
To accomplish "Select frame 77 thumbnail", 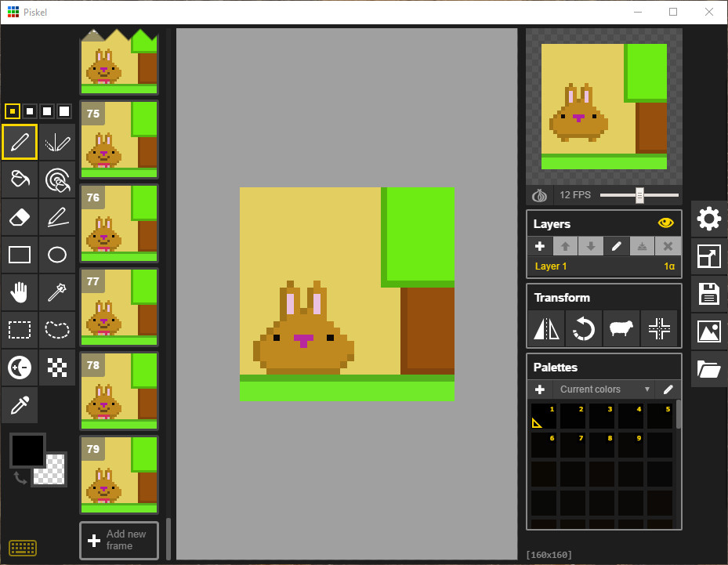I will pyautogui.click(x=119, y=307).
